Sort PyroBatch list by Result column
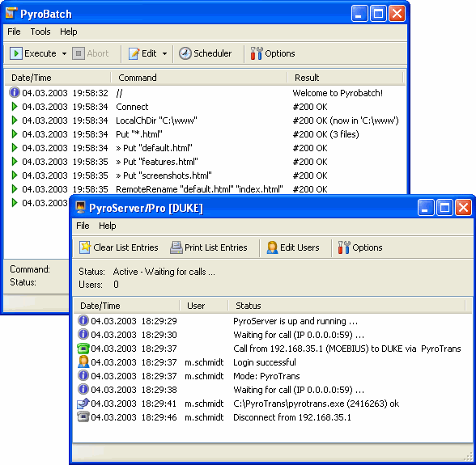 point(345,78)
